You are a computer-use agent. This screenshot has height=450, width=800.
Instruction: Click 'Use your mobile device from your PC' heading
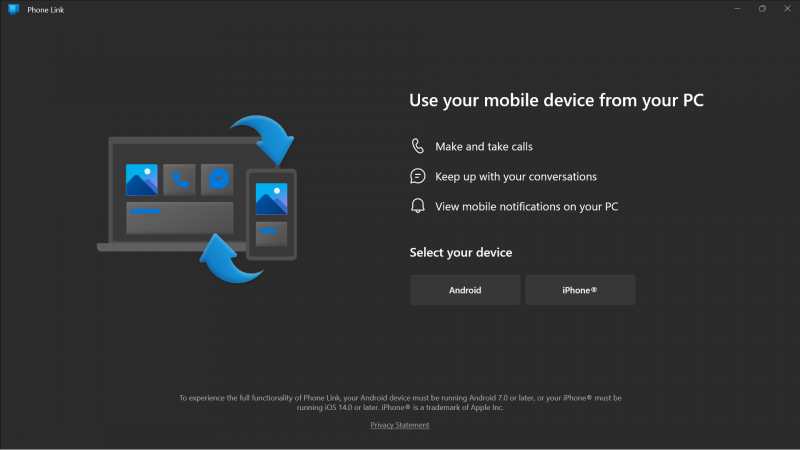tap(556, 100)
